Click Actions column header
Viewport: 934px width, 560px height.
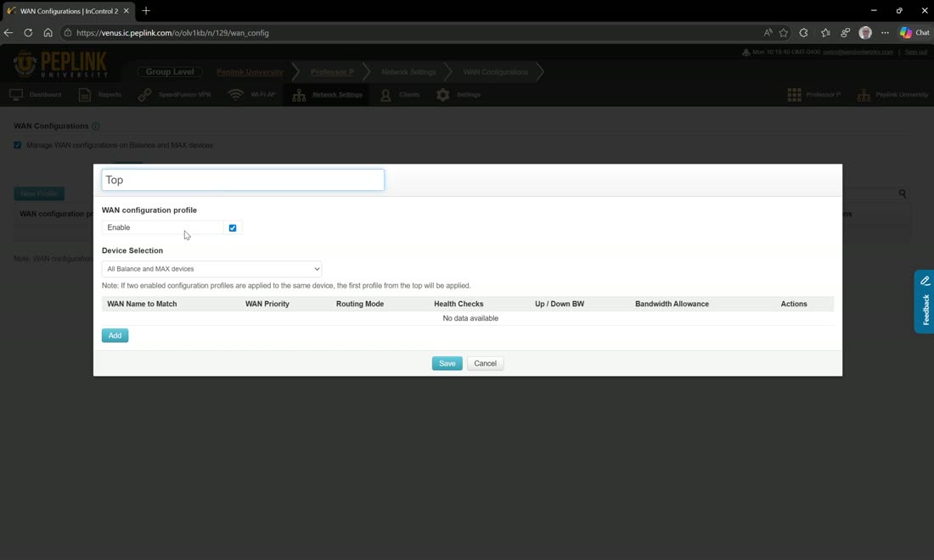[794, 304]
